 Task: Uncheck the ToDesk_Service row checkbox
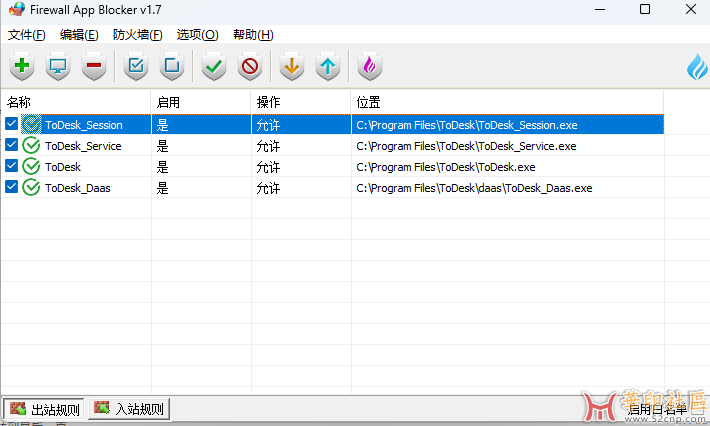click(11, 145)
